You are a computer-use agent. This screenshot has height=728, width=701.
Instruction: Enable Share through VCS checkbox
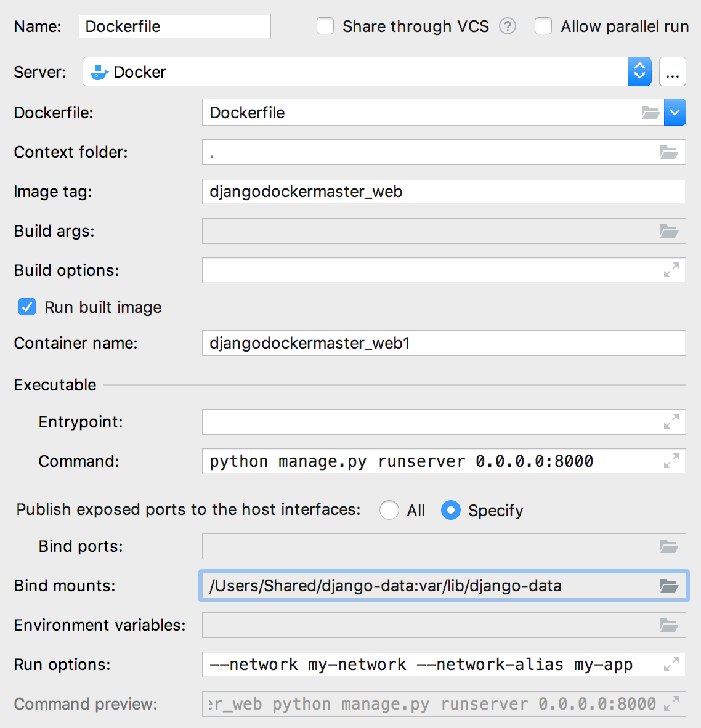[325, 26]
